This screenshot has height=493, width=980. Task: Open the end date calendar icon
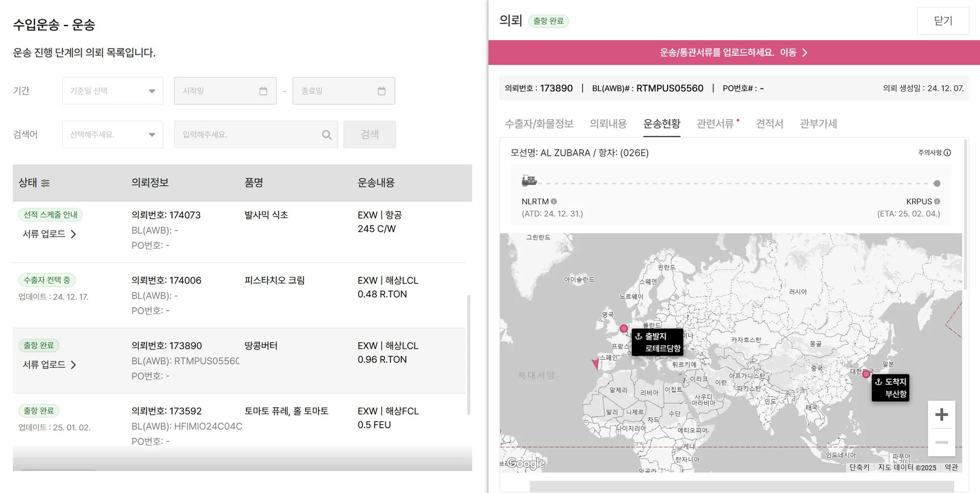click(381, 91)
